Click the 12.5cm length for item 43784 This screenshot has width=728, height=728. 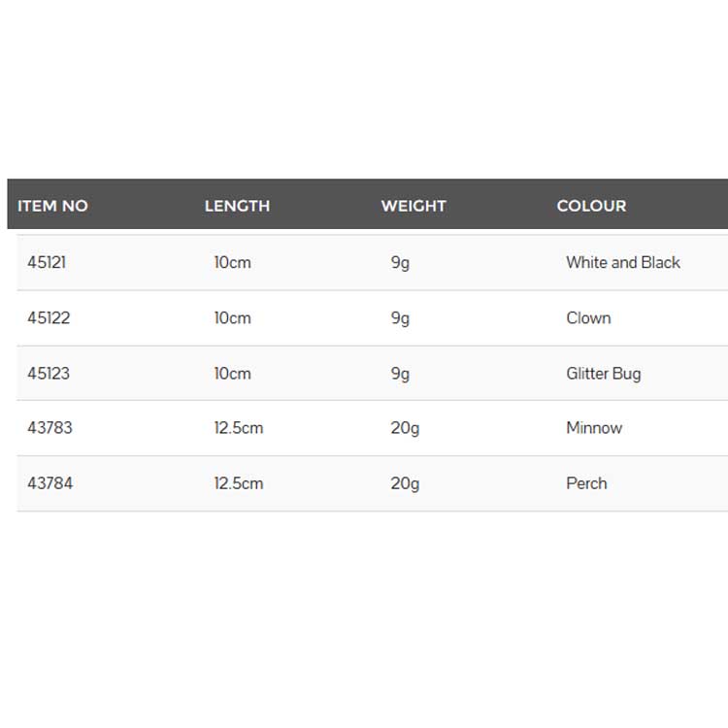(x=239, y=483)
